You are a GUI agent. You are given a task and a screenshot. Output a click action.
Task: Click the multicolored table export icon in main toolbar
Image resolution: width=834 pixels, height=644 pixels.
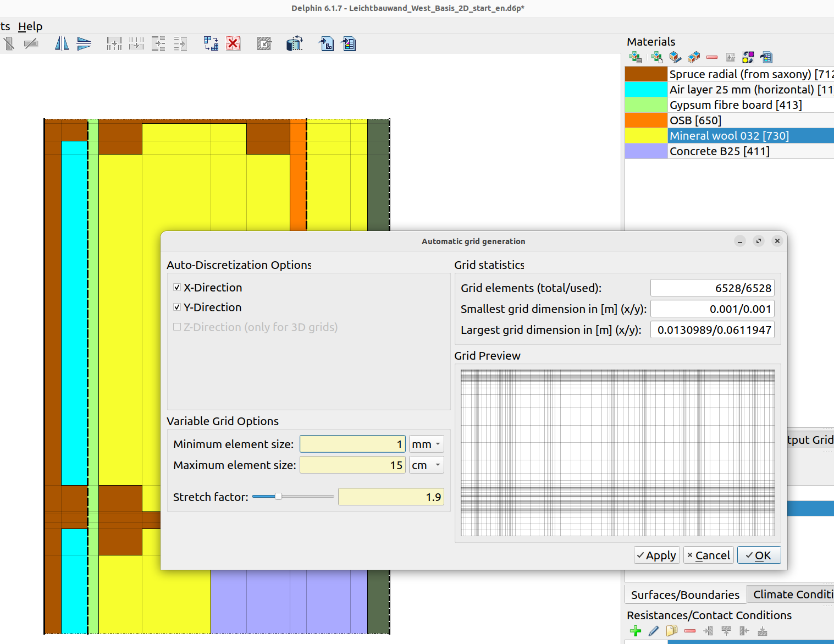348,43
